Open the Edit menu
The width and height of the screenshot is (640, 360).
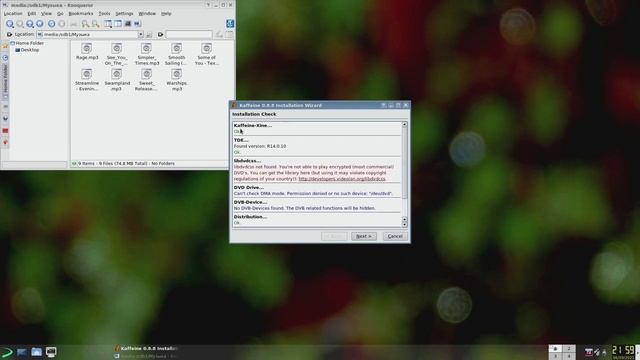coord(31,13)
